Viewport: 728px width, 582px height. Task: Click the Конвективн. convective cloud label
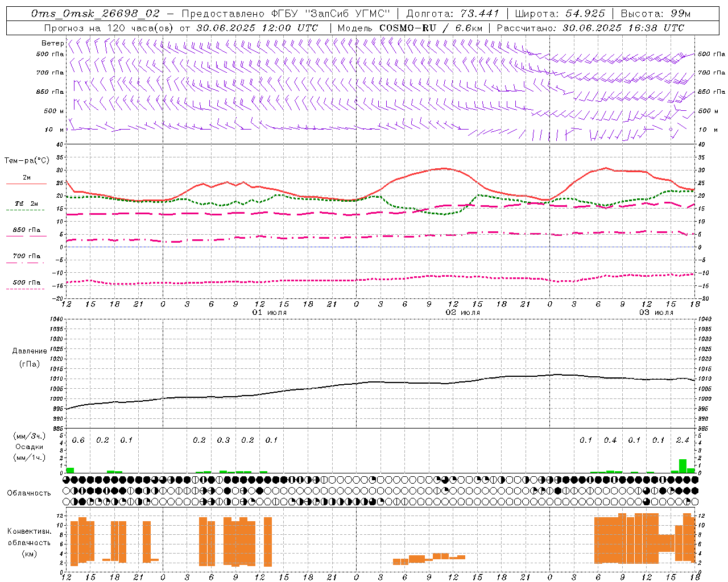[x=30, y=531]
